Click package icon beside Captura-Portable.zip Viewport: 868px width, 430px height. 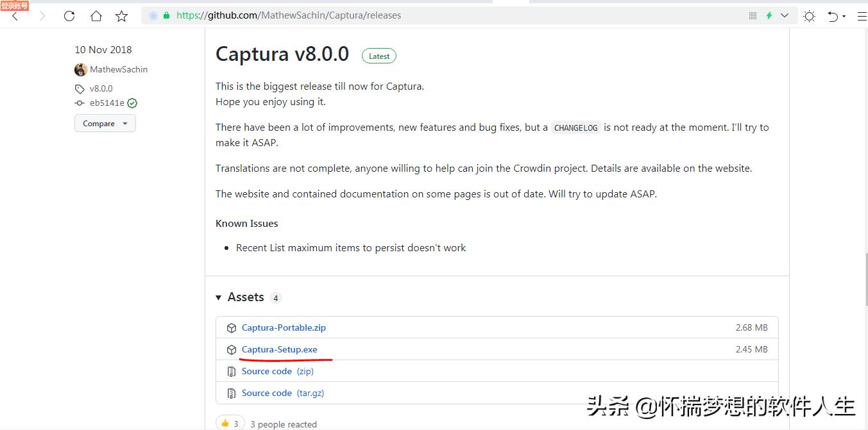232,328
